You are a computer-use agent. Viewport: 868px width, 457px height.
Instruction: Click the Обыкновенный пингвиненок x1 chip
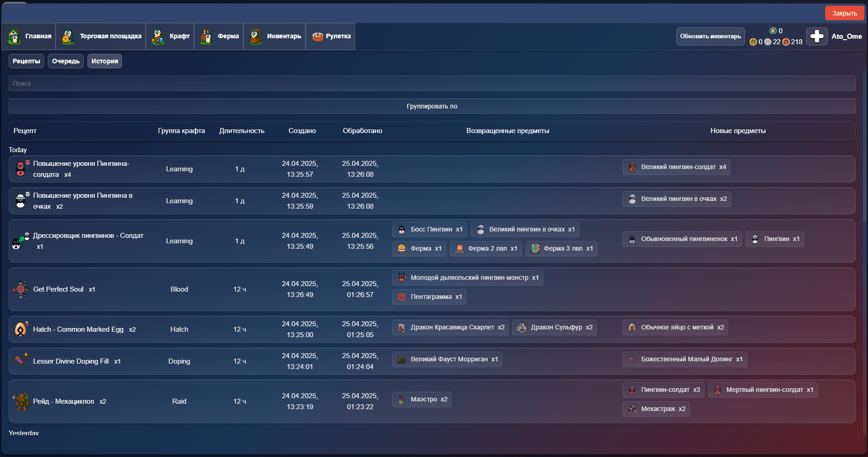point(682,239)
